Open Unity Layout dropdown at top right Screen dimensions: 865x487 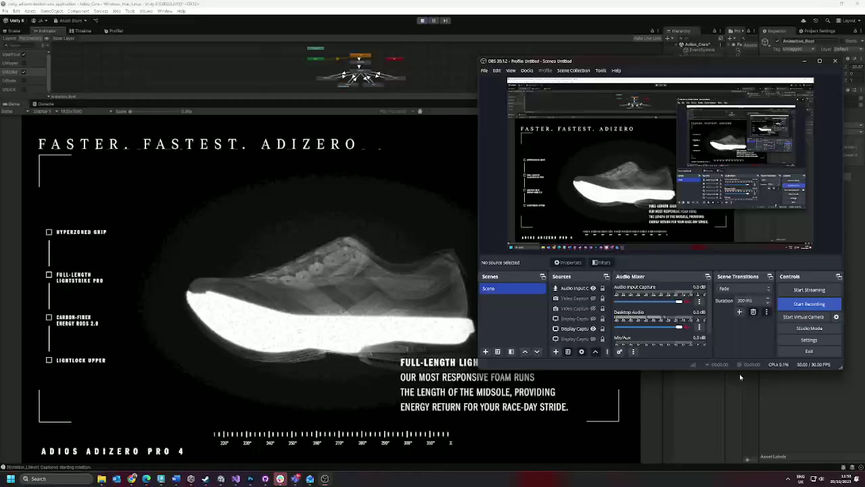coord(846,20)
